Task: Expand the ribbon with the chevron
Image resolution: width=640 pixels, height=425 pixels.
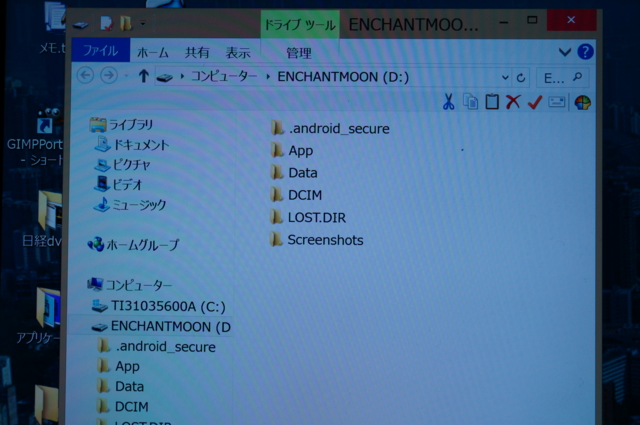Action: click(564, 52)
